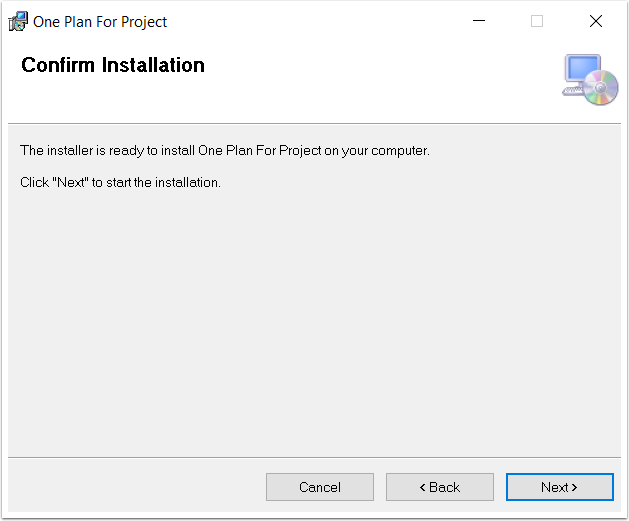Go back using the Back button

coord(440,487)
